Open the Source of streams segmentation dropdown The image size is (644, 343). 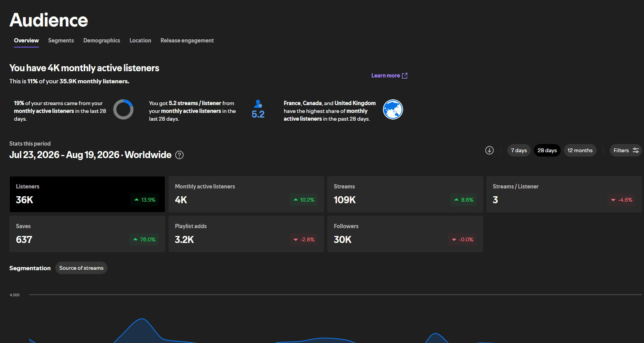[x=81, y=268]
